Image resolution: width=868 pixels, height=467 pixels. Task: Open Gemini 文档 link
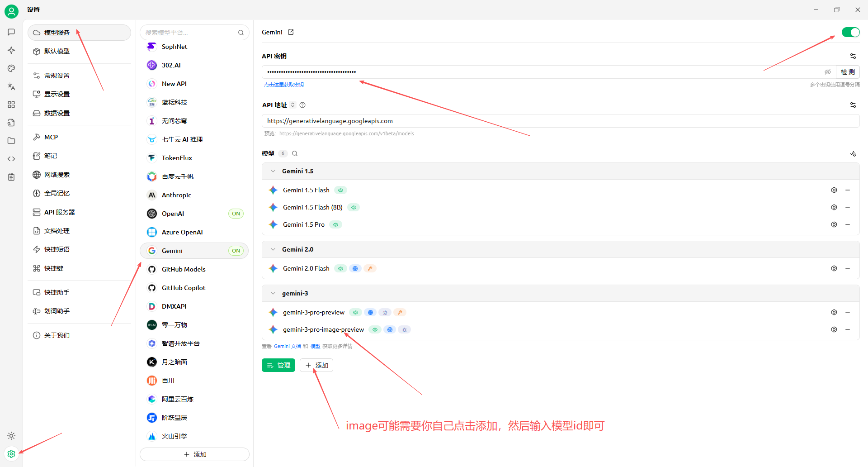[287, 346]
